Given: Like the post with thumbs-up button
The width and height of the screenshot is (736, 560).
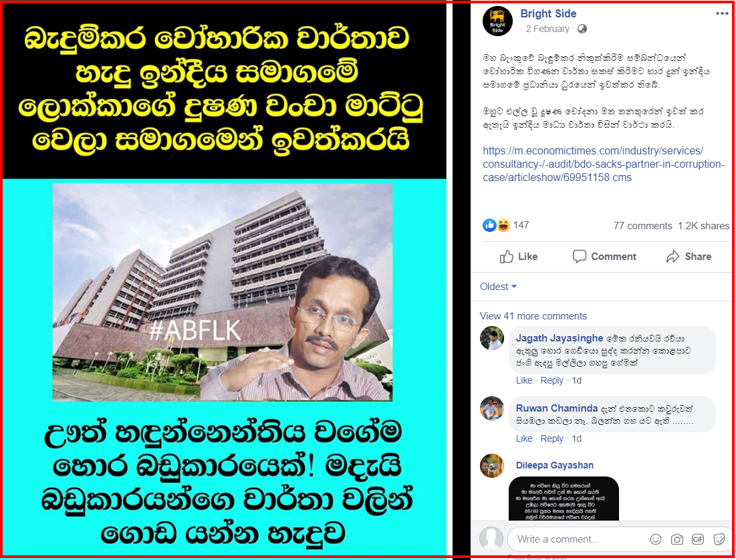Looking at the screenshot, I should pyautogui.click(x=519, y=257).
